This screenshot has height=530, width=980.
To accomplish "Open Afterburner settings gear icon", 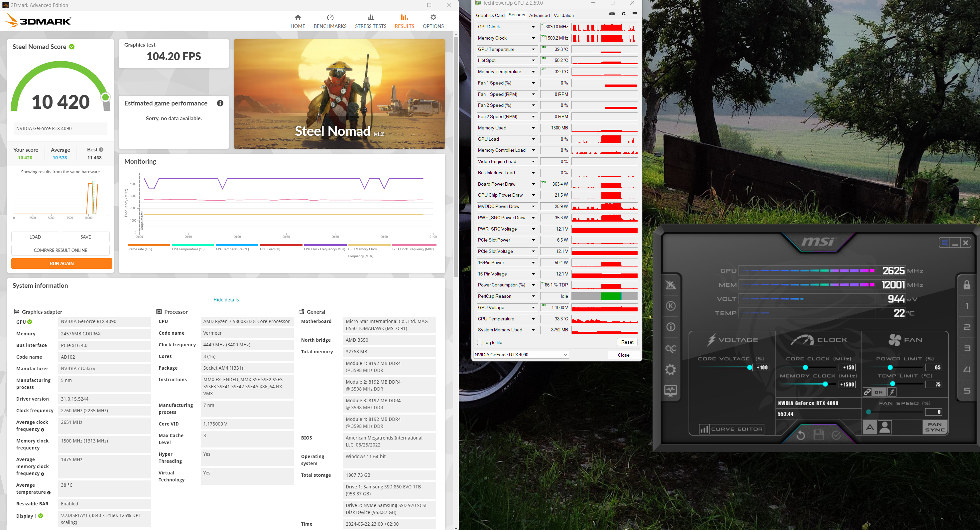I will click(671, 369).
